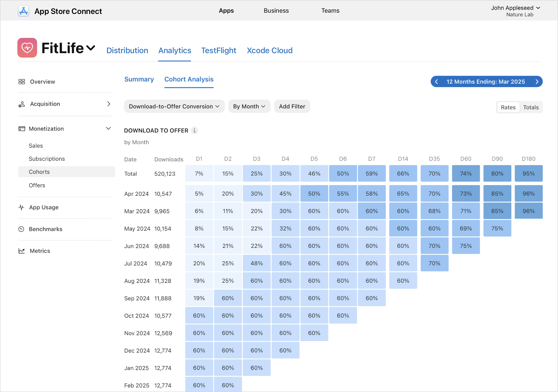
Task: Switch to the Summary tab
Action: pos(139,79)
